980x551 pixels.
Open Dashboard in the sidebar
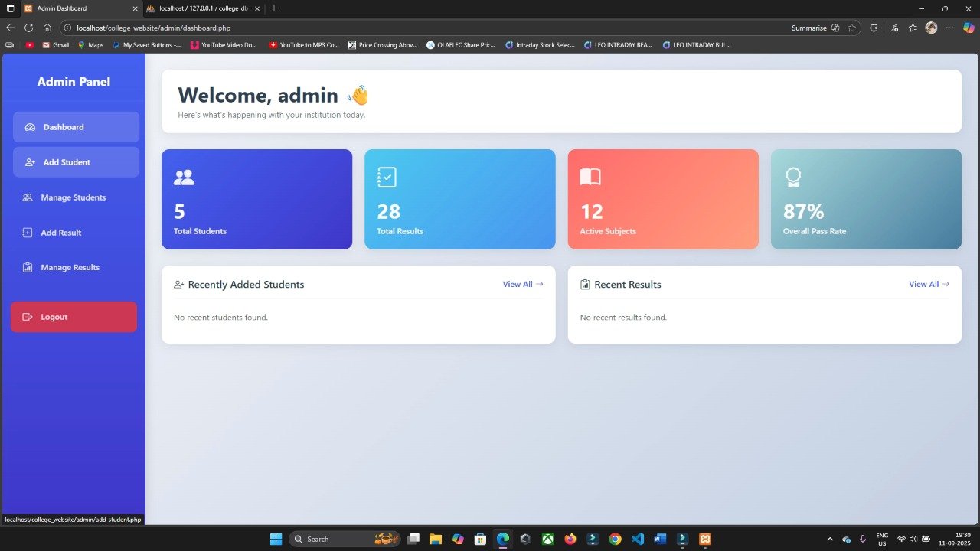pos(76,127)
